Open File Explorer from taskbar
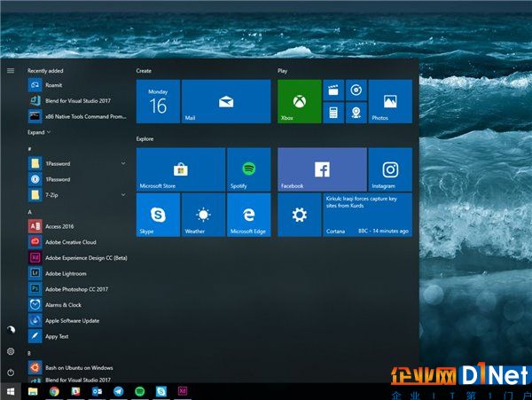 (x=33, y=391)
